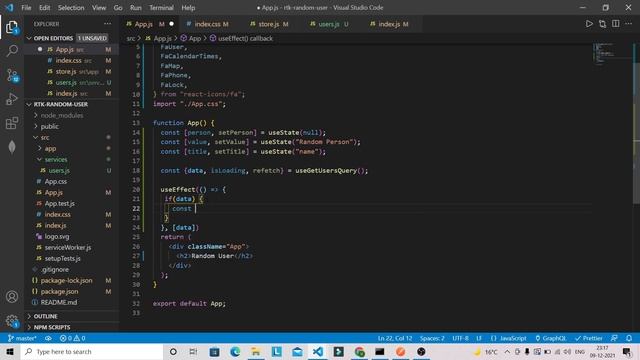The image size is (640, 360).
Task: Open Microsoft Edge from taskbar
Action: click(235, 352)
